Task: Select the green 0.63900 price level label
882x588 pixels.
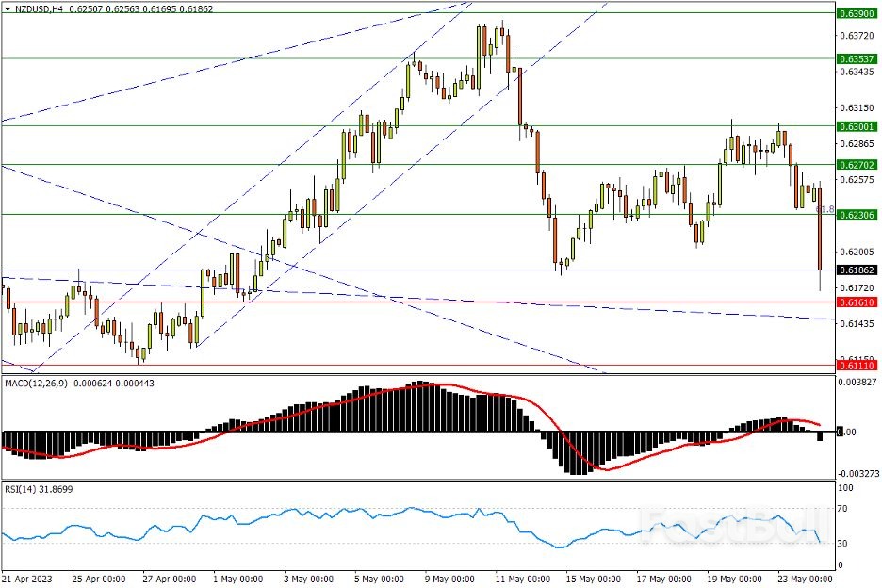Action: [x=856, y=13]
